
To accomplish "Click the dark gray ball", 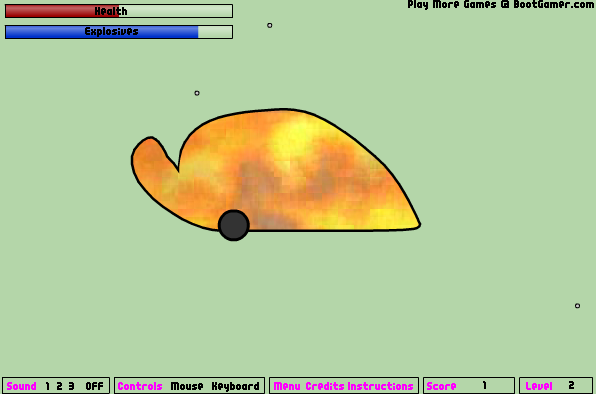I will click(234, 225).
